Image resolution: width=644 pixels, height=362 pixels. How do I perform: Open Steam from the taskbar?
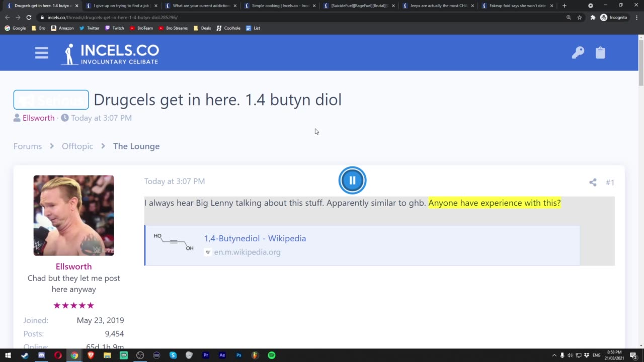25,355
